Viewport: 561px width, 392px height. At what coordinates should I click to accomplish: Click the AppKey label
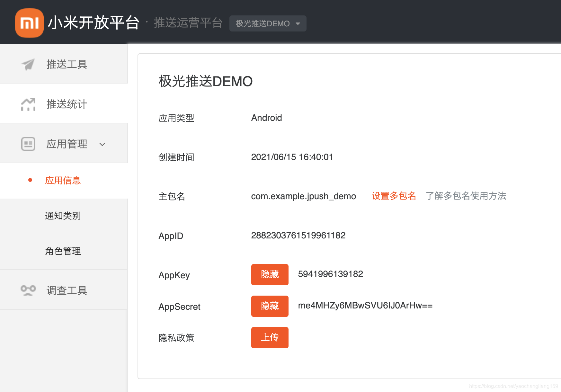click(174, 275)
